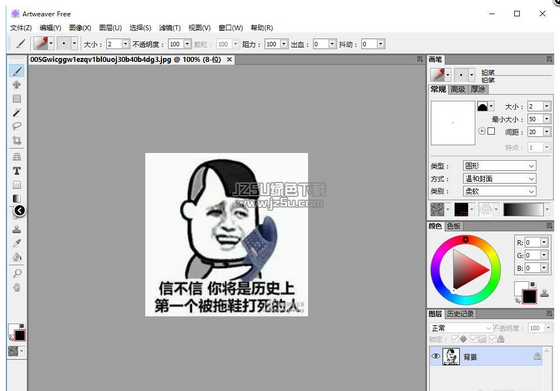
Task: Open the File (文件) menu
Action: coord(21,28)
